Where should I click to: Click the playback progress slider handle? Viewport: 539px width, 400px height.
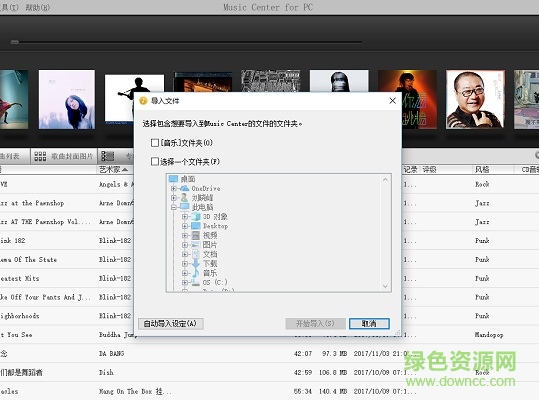15,42
